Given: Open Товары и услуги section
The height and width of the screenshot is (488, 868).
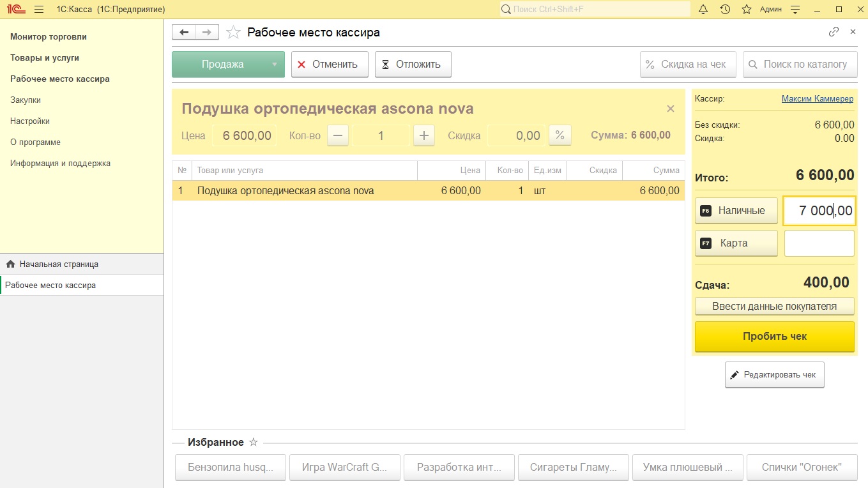Looking at the screenshot, I should tap(45, 57).
